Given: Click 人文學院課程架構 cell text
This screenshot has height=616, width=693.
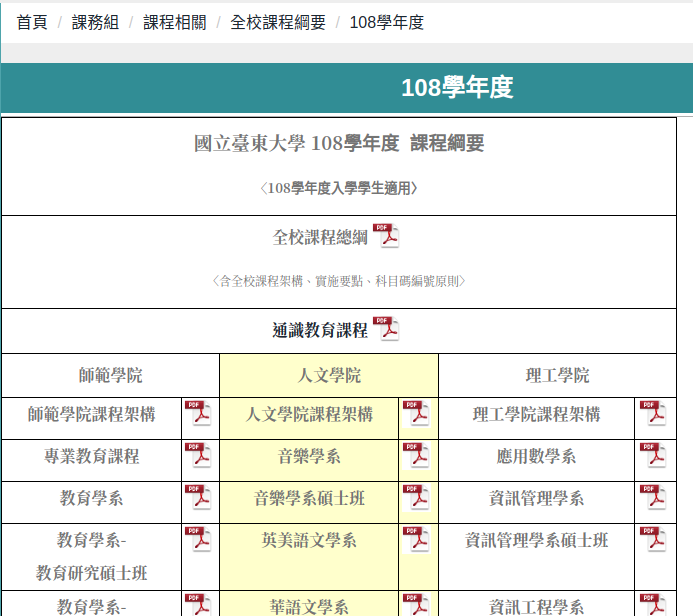Looking at the screenshot, I should pos(309,414).
